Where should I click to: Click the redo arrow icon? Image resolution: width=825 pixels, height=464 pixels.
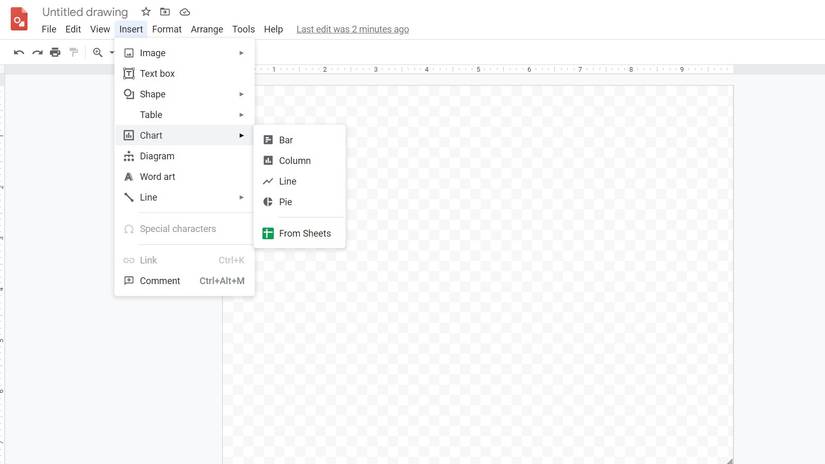[x=37, y=52]
